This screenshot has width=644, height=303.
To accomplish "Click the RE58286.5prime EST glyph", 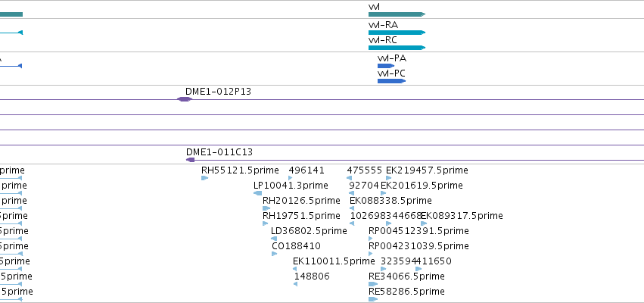I will 373,299.
